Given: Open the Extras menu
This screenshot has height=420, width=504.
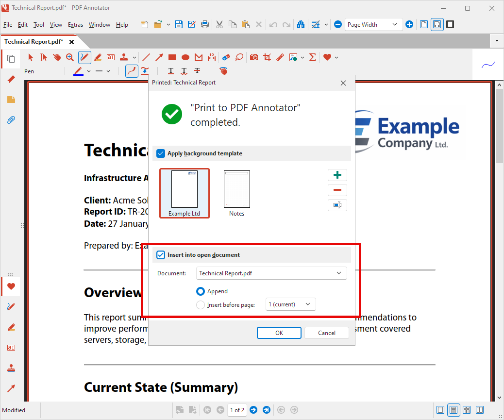Looking at the screenshot, I should pos(75,24).
